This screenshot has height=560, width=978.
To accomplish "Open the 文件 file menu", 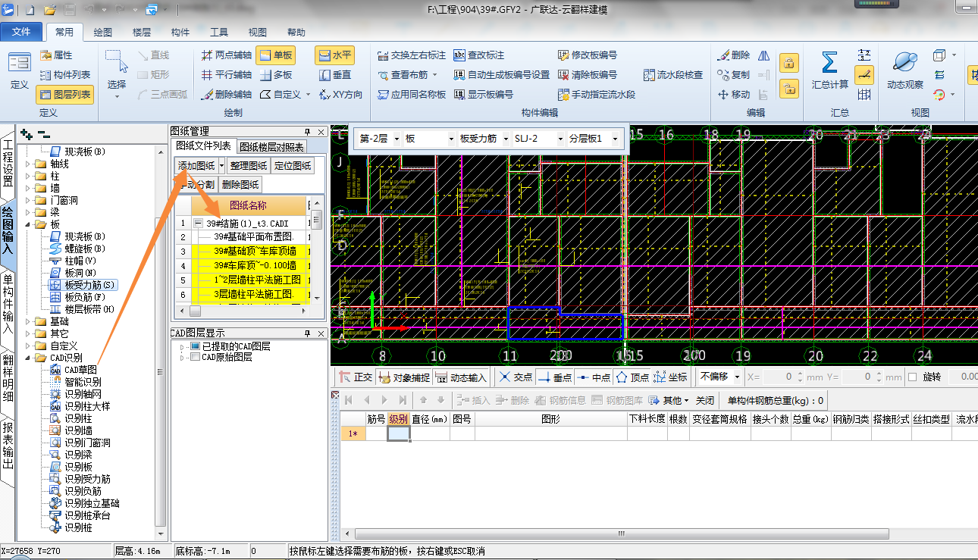I will [x=22, y=33].
